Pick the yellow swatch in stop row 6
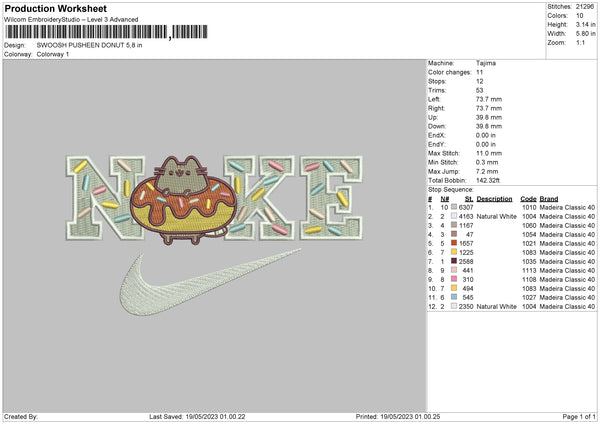The image size is (600, 424). click(x=454, y=252)
